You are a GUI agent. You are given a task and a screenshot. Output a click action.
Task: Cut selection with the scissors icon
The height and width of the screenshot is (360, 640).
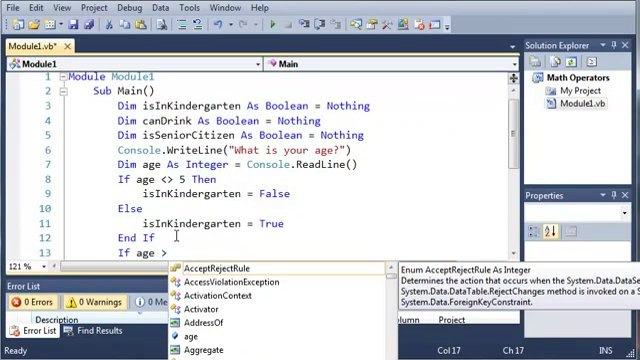click(x=109, y=25)
